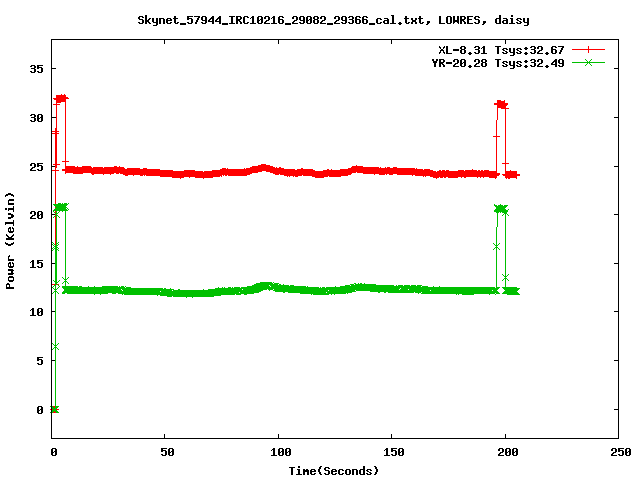Click the red XL calibration spike near 200 seconds
This screenshot has height=480, width=640.
(501, 105)
